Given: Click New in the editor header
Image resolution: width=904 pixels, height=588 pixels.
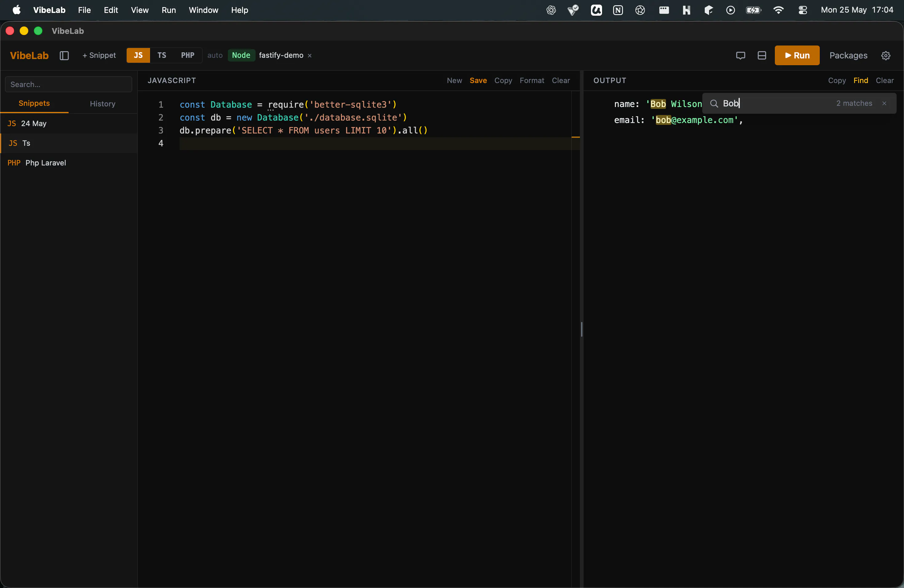Looking at the screenshot, I should click(454, 81).
